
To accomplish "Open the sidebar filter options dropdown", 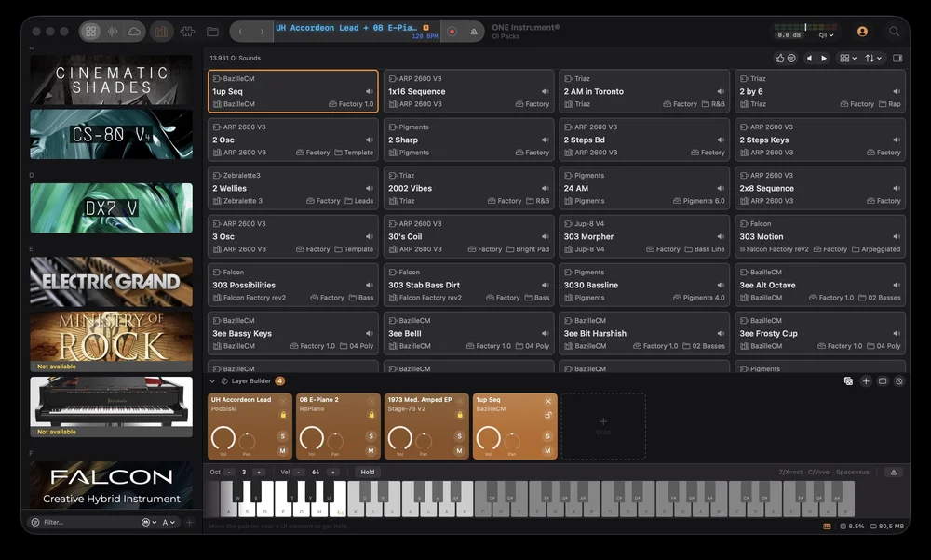I will tap(149, 522).
